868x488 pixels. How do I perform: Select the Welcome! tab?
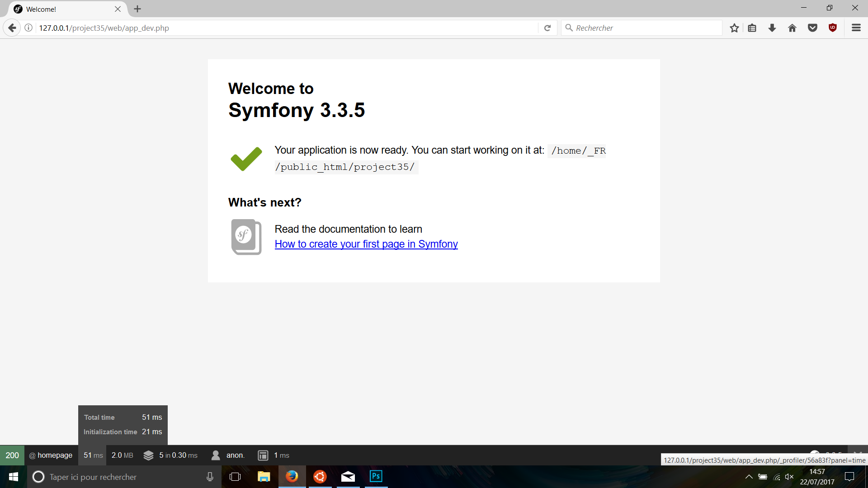(63, 9)
